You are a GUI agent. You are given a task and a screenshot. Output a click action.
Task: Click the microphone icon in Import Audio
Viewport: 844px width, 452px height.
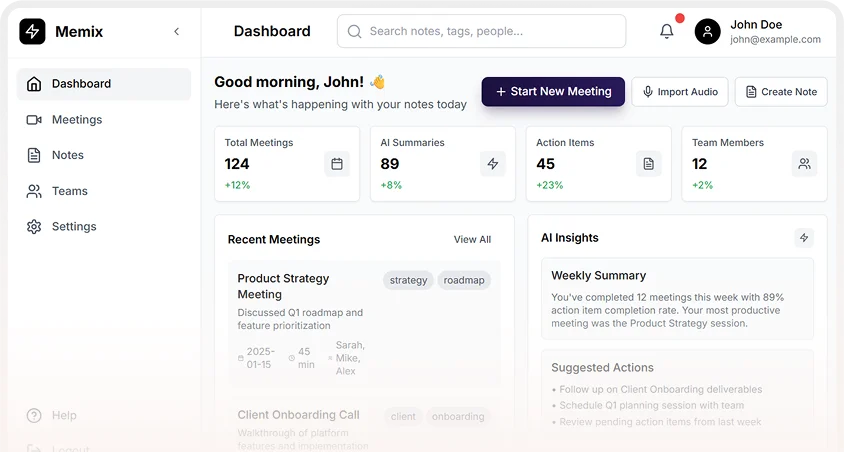(x=648, y=91)
